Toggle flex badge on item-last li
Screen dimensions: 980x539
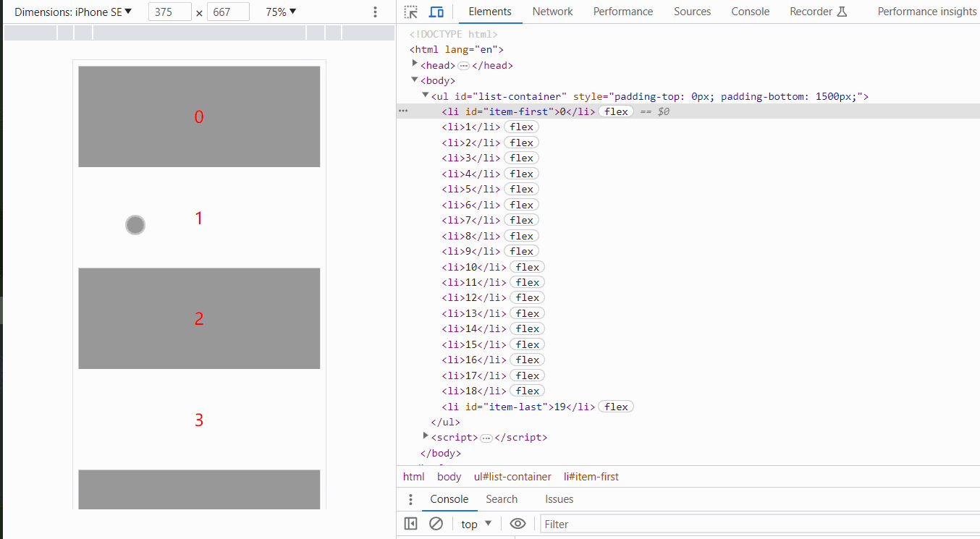[x=616, y=407]
